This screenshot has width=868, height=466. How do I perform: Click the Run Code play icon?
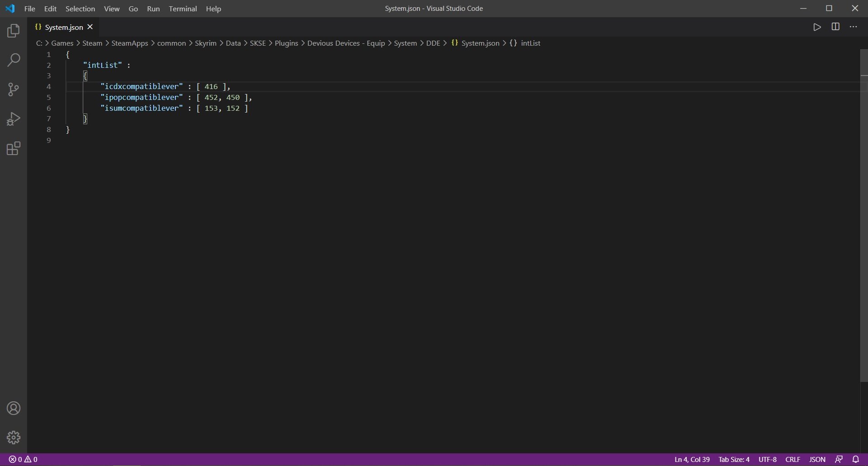pos(817,27)
